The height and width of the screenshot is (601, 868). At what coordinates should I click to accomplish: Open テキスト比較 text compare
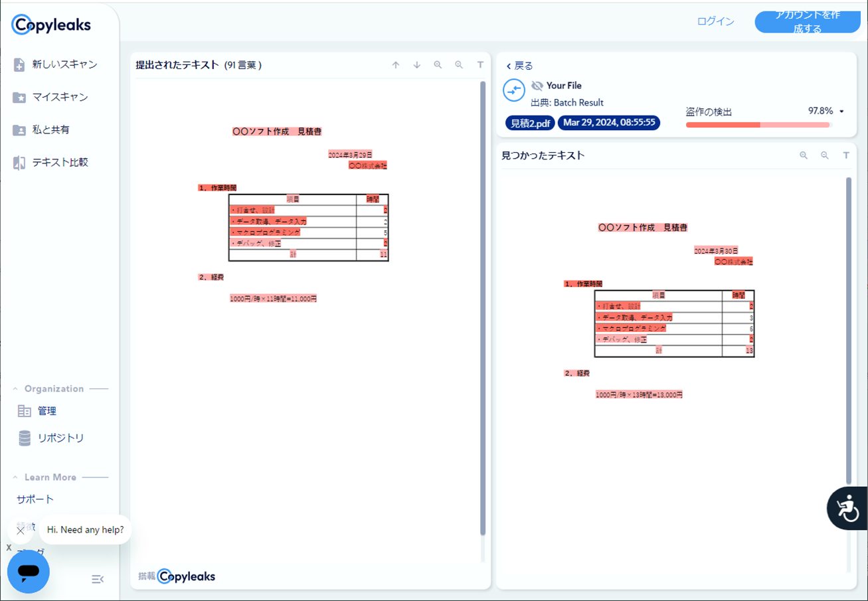(60, 162)
